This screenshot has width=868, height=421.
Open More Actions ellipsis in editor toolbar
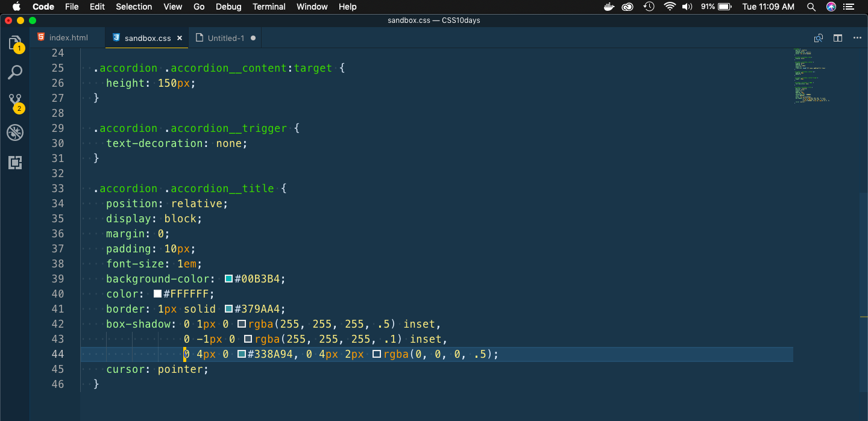(x=857, y=38)
